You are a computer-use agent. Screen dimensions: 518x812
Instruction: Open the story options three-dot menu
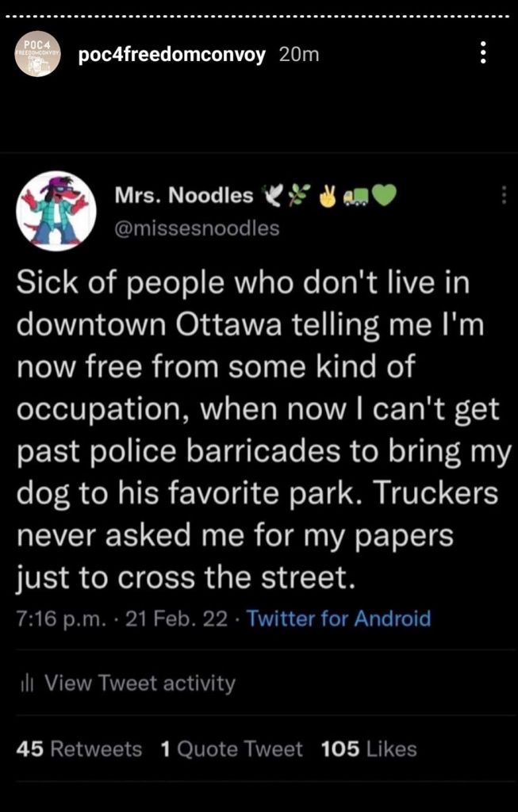pos(482,54)
